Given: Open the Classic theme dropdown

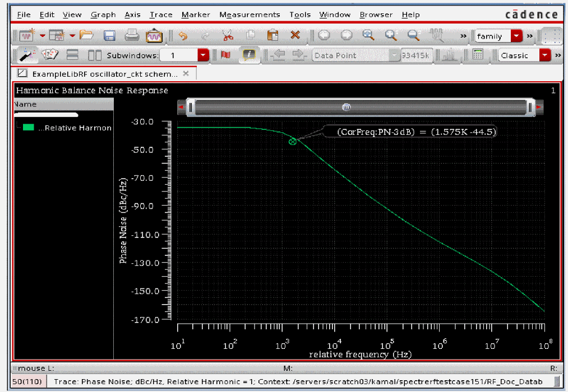Looking at the screenshot, I should [x=545, y=55].
